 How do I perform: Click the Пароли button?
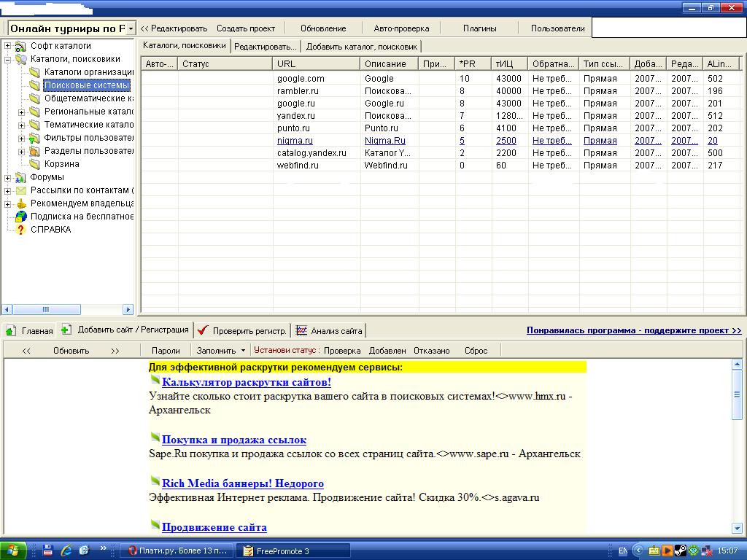click(x=166, y=351)
